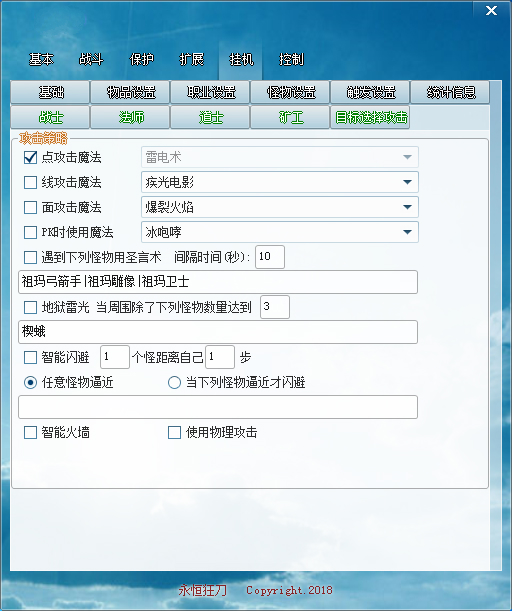This screenshot has height=611, width=512.
Task: Open the 矿工 class tab
Action: point(290,117)
